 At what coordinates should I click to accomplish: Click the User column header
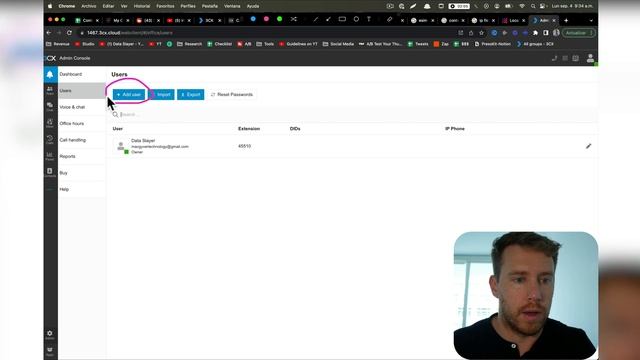[118, 129]
